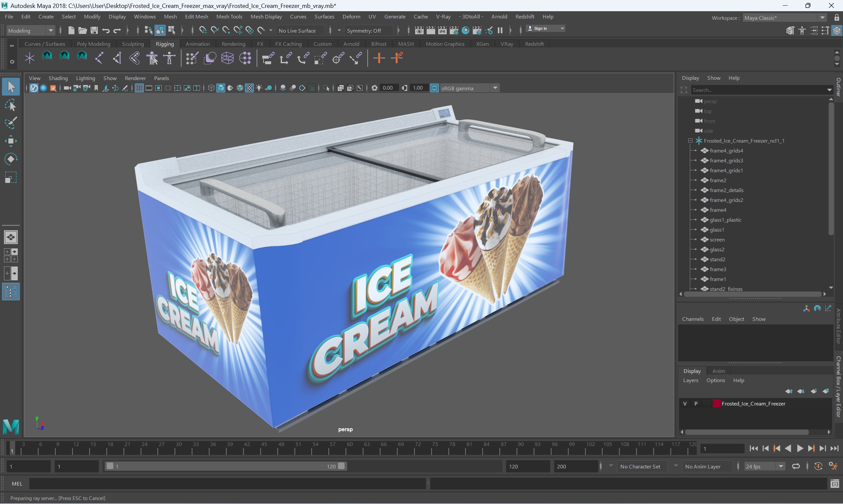
Task: Switch to single perspective view layout
Action: click(x=11, y=237)
